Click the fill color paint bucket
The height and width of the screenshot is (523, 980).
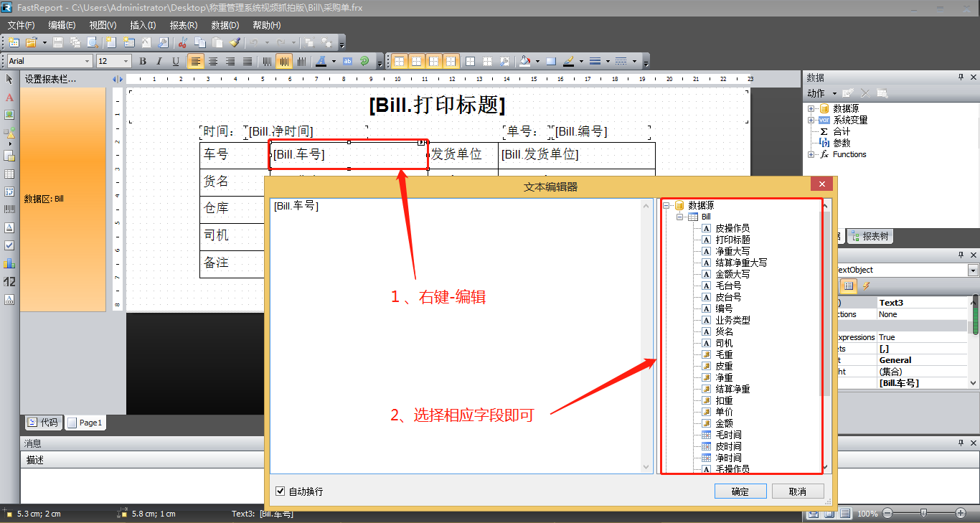(525, 62)
